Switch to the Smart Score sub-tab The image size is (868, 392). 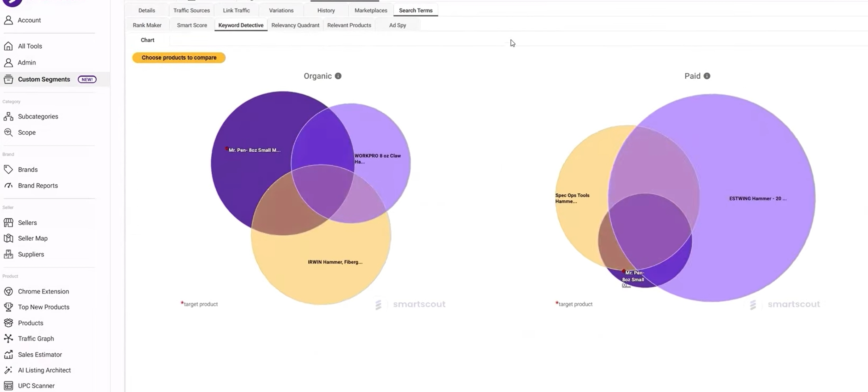192,25
